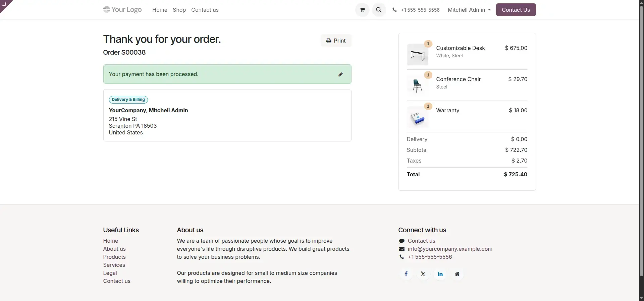Click the header phone number +1 555-555-5556
Viewport: 644px width, 301px height.
point(420,10)
